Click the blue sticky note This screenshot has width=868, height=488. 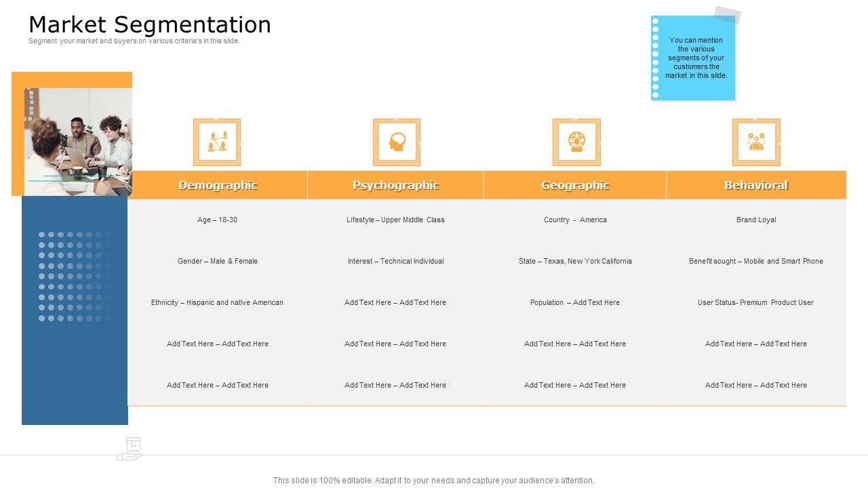point(694,59)
